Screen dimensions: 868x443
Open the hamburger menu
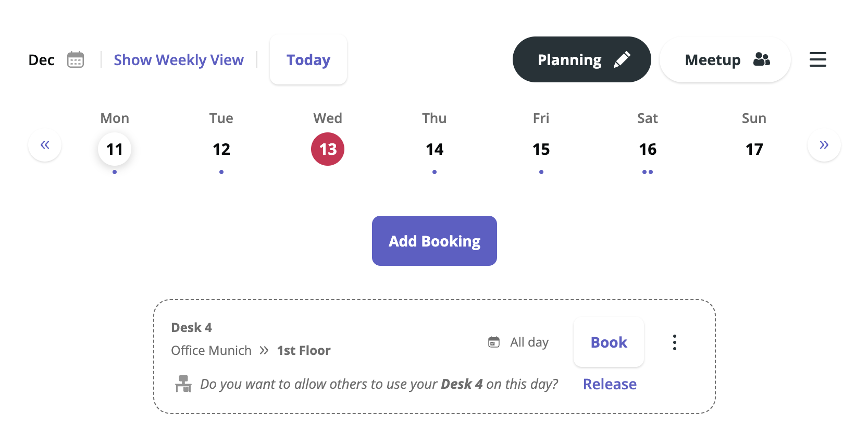(817, 59)
